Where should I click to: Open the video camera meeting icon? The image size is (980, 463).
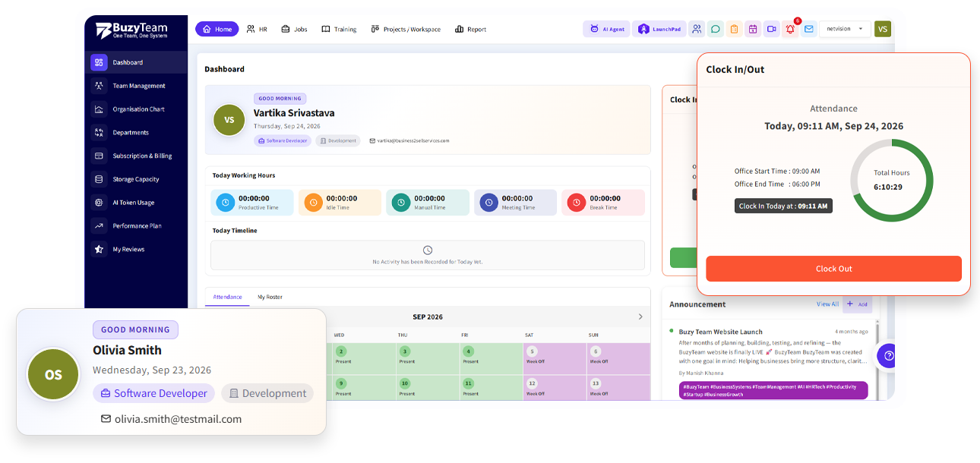click(x=771, y=29)
